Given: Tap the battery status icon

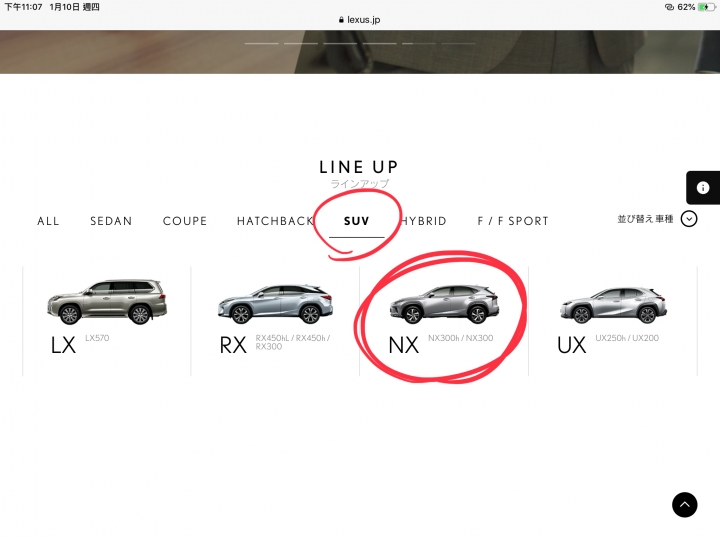Looking at the screenshot, I should [x=706, y=7].
